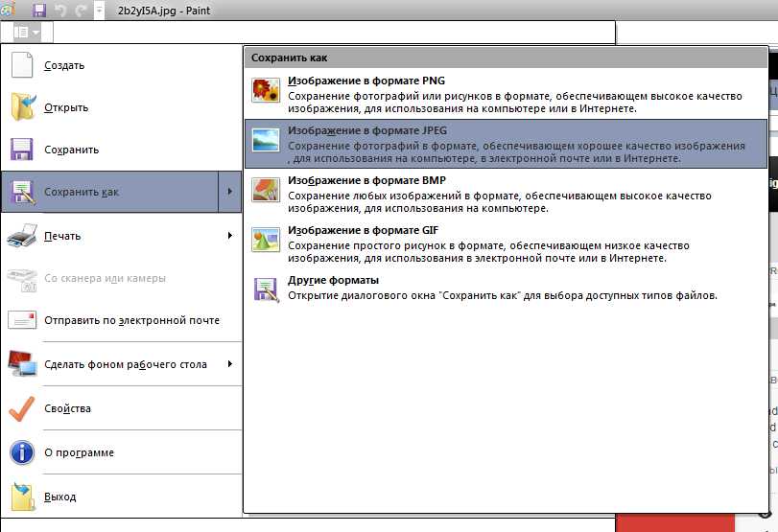Select the Печать menu entry

click(121, 236)
